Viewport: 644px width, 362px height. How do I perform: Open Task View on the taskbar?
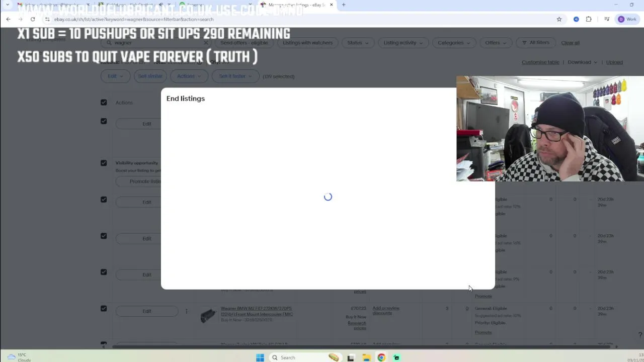tap(351, 357)
